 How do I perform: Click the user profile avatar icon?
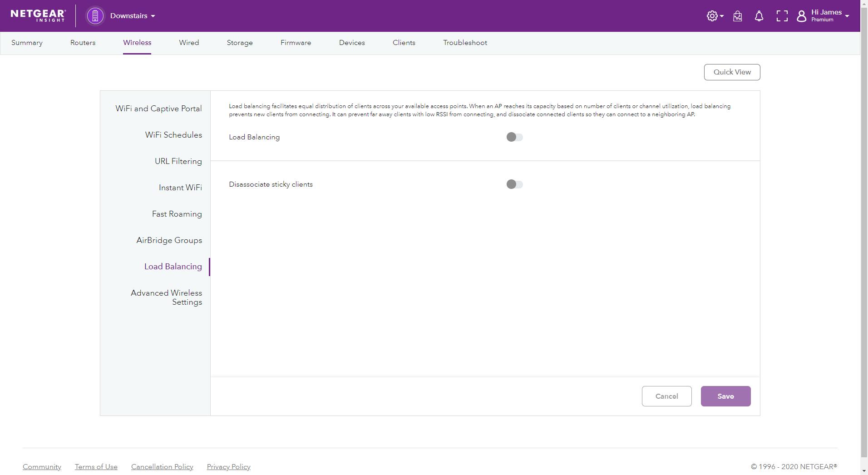point(802,16)
